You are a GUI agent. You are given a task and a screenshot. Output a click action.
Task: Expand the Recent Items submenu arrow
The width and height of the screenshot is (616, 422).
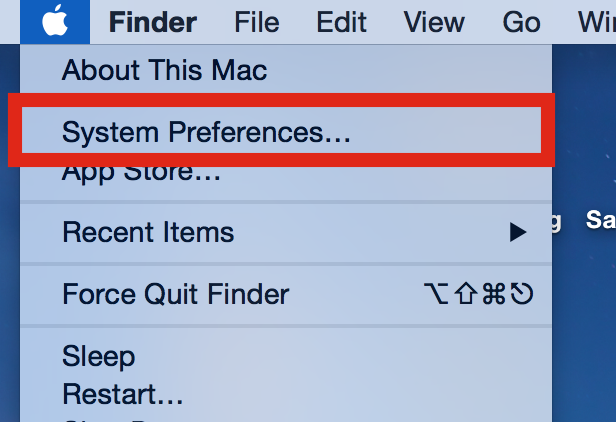(x=518, y=232)
